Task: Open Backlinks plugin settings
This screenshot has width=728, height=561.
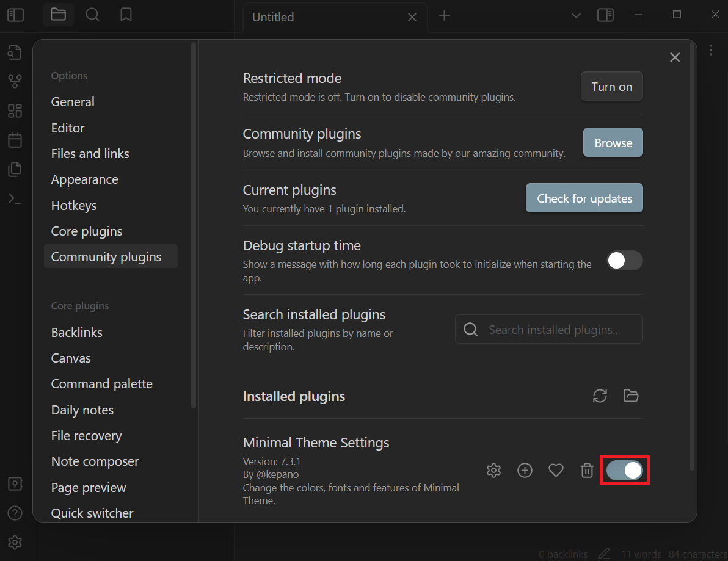Action: point(111,332)
